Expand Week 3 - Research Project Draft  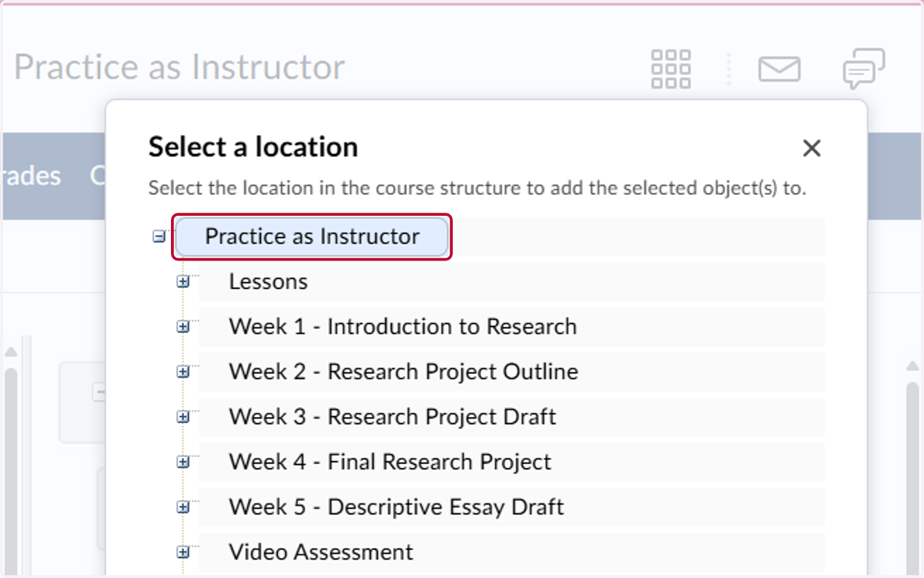(182, 417)
